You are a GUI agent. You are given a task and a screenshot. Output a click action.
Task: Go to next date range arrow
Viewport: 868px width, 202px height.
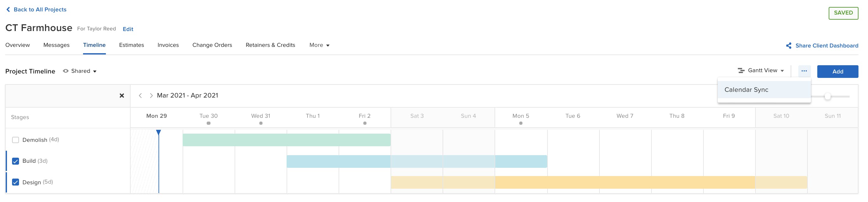point(151,96)
